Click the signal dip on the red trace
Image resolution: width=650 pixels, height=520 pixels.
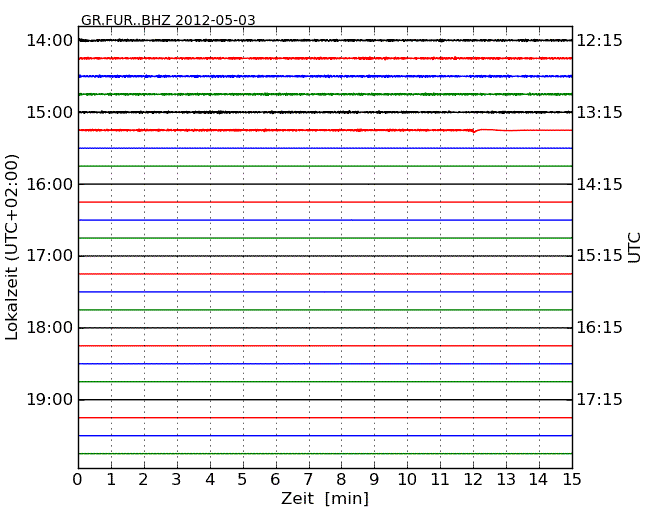tap(475, 131)
